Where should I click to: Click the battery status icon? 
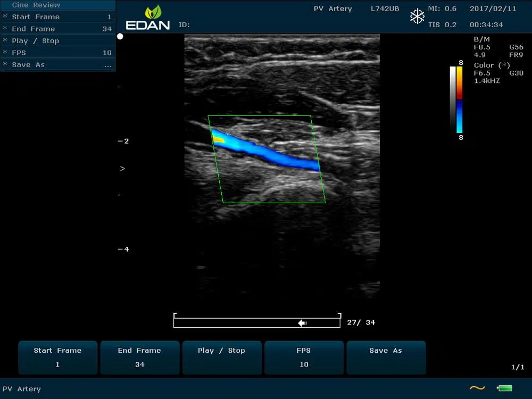[x=504, y=388]
